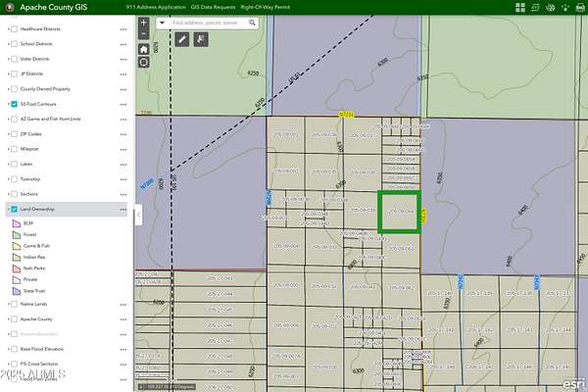Click the State Trust legend swatch
Screen dimensions: 588x392
coord(16,289)
